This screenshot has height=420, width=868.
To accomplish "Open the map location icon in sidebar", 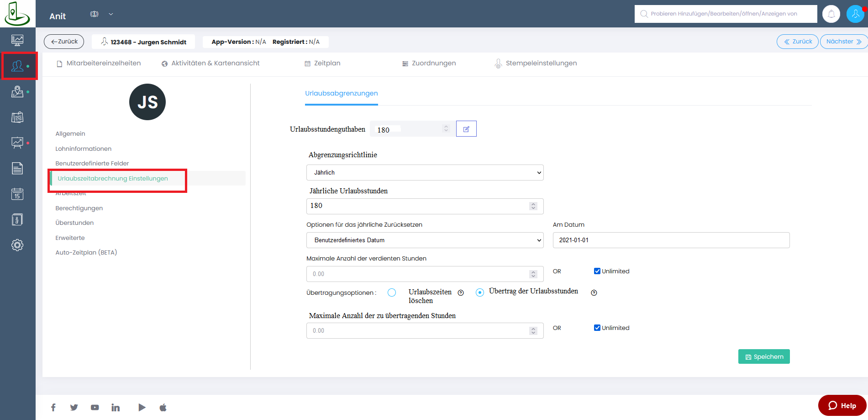I will [x=17, y=92].
